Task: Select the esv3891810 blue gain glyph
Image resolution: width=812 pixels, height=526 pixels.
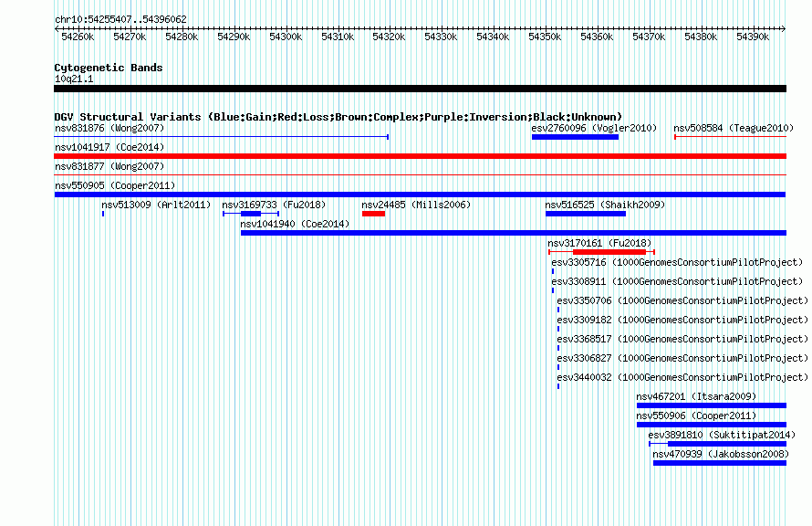Action: click(718, 444)
